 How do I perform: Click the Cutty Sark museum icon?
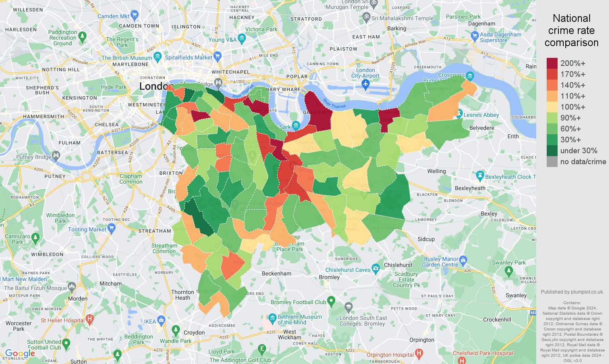click(296, 126)
